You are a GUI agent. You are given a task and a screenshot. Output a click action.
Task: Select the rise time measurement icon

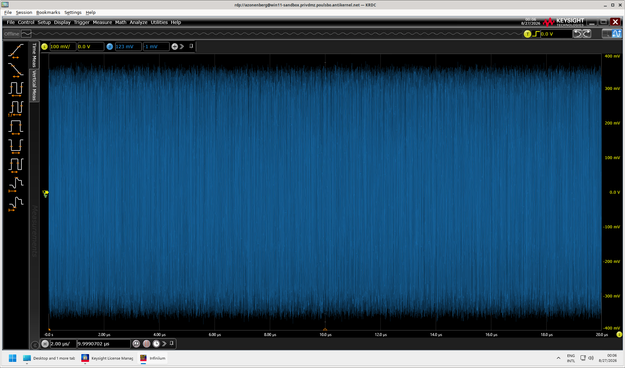click(16, 51)
